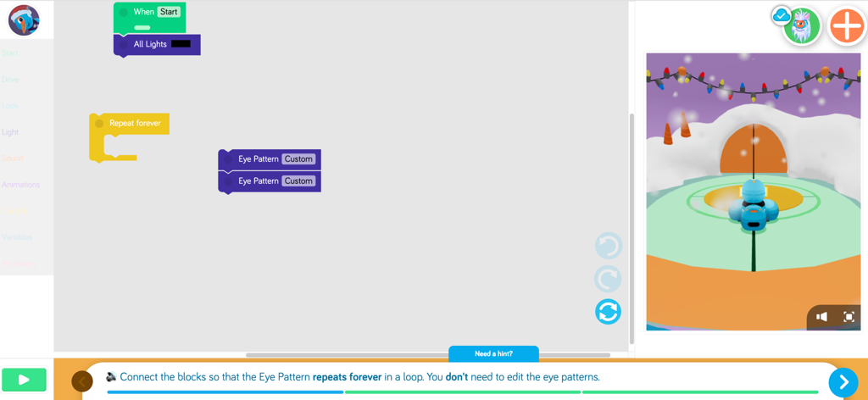Click the blue reset workspace icon

pyautogui.click(x=608, y=312)
